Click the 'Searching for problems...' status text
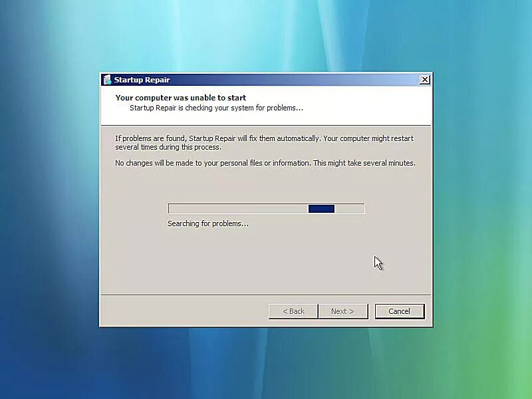Screen dimensions: 532x399 point(208,223)
